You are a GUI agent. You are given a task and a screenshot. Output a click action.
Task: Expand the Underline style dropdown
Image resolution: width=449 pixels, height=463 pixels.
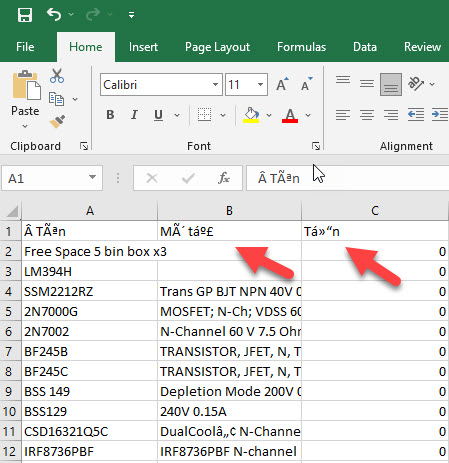pyautogui.click(x=177, y=115)
